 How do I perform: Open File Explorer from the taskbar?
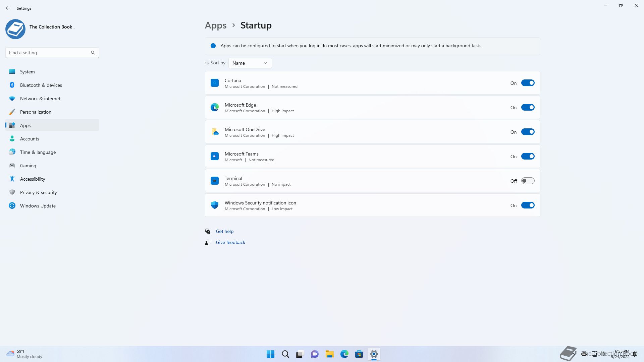pyautogui.click(x=329, y=354)
